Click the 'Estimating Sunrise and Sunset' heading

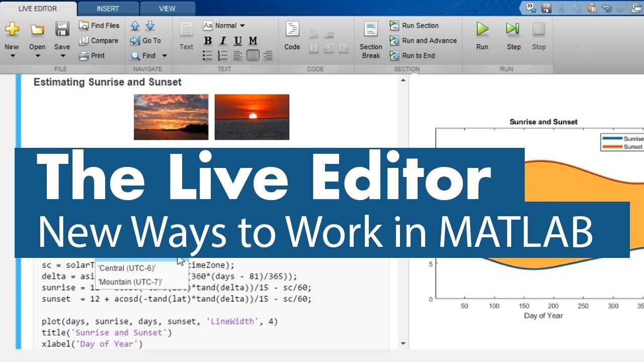[108, 82]
